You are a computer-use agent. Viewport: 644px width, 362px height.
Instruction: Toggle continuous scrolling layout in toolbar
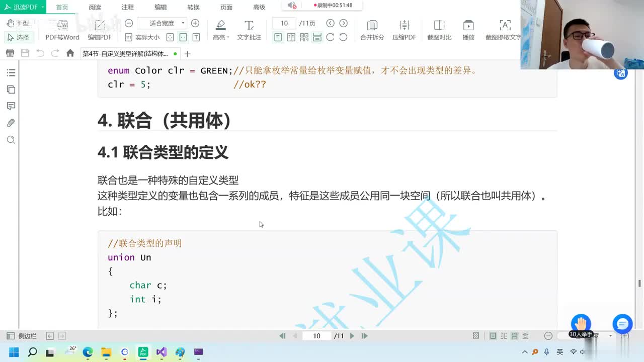317,37
